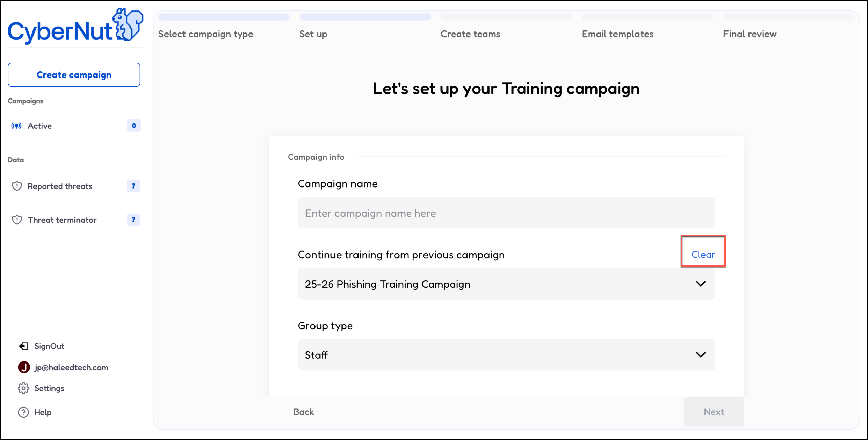
Task: Click the red J user avatar
Action: [x=24, y=367]
